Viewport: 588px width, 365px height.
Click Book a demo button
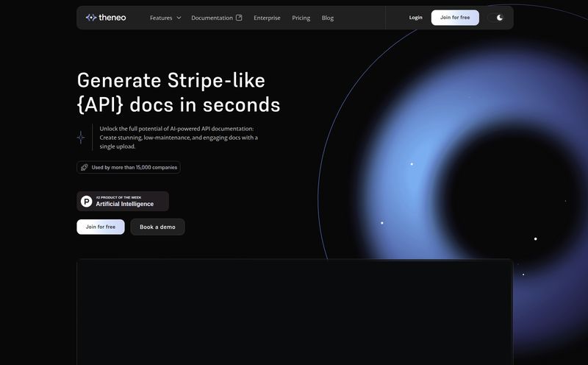[x=157, y=227]
